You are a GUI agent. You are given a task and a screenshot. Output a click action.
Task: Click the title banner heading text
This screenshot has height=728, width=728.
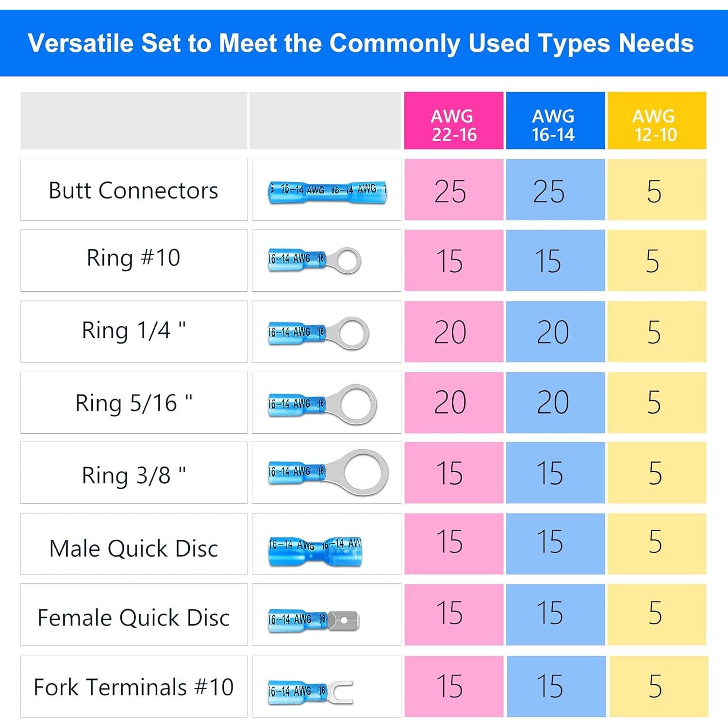(x=361, y=43)
